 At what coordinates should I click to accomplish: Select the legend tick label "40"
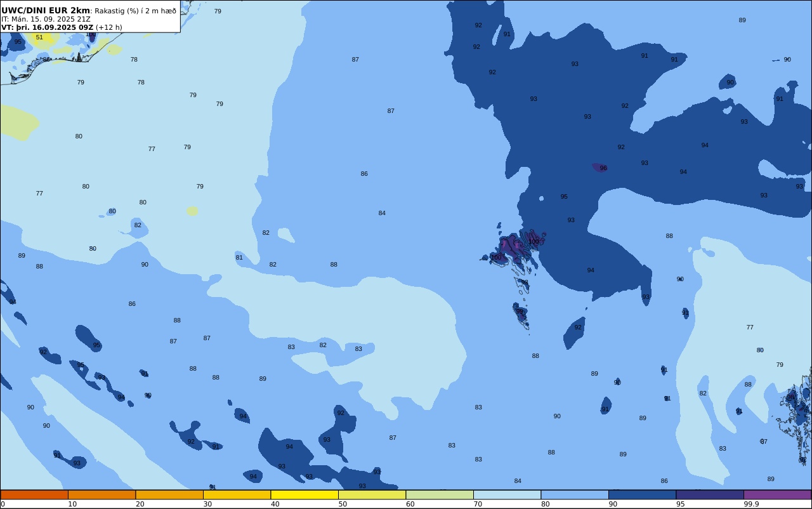(x=275, y=504)
